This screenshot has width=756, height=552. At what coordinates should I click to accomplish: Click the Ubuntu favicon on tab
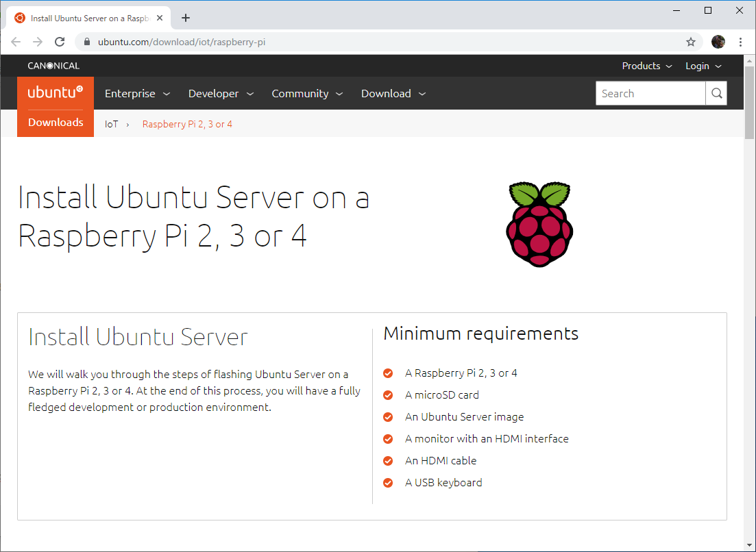click(x=20, y=18)
